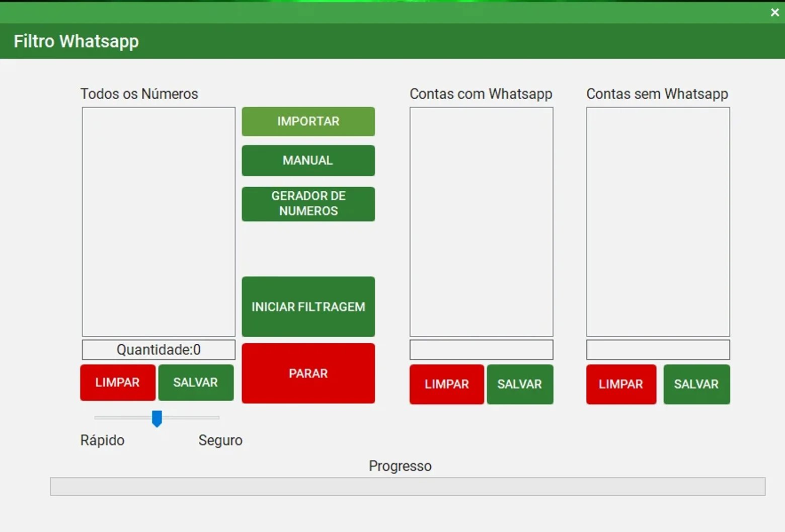785x532 pixels.
Task: Clear the Contas sem Whatsapp list with LIMPAR
Action: point(621,385)
